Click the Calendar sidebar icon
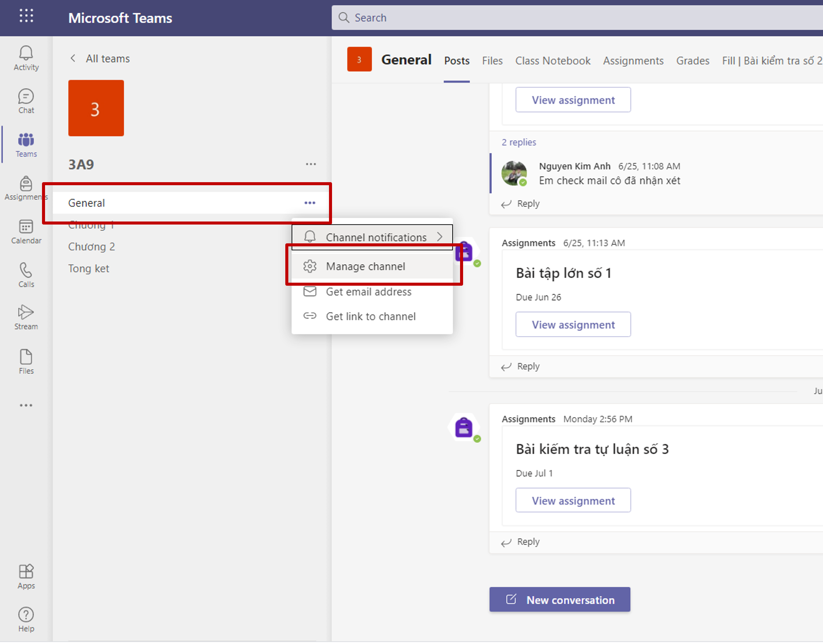823x644 pixels. [x=26, y=232]
